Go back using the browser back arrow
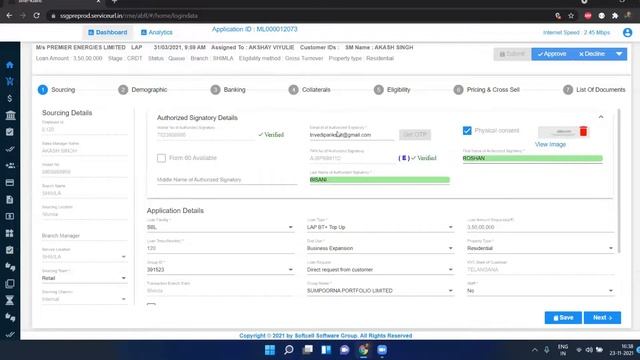This screenshot has width=640, height=360. tap(9, 16)
